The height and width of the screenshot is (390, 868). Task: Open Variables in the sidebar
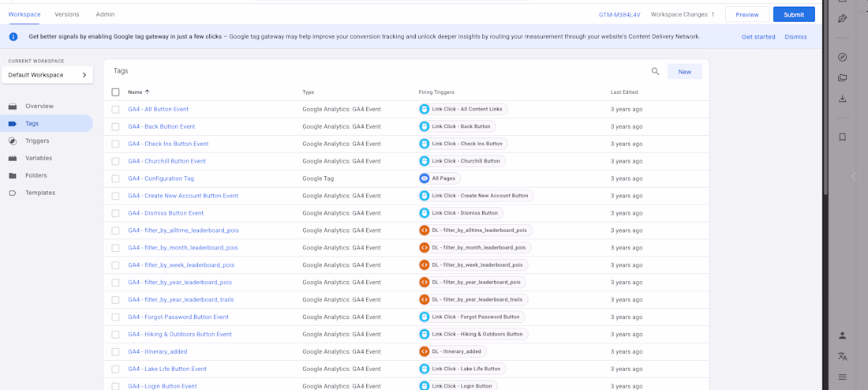pos(47,158)
